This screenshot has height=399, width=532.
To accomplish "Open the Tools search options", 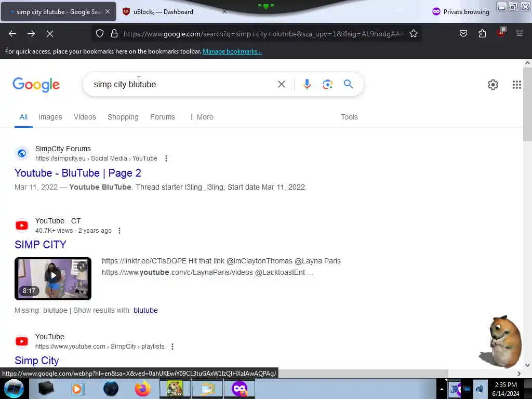I will pos(349,117).
